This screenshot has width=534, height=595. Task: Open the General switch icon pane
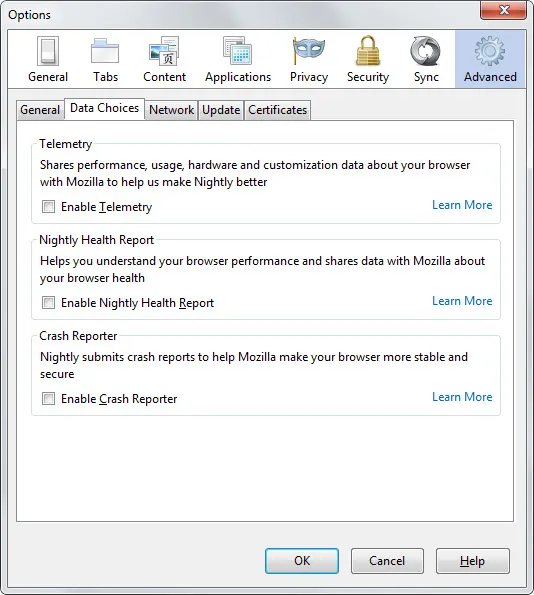tap(48, 51)
